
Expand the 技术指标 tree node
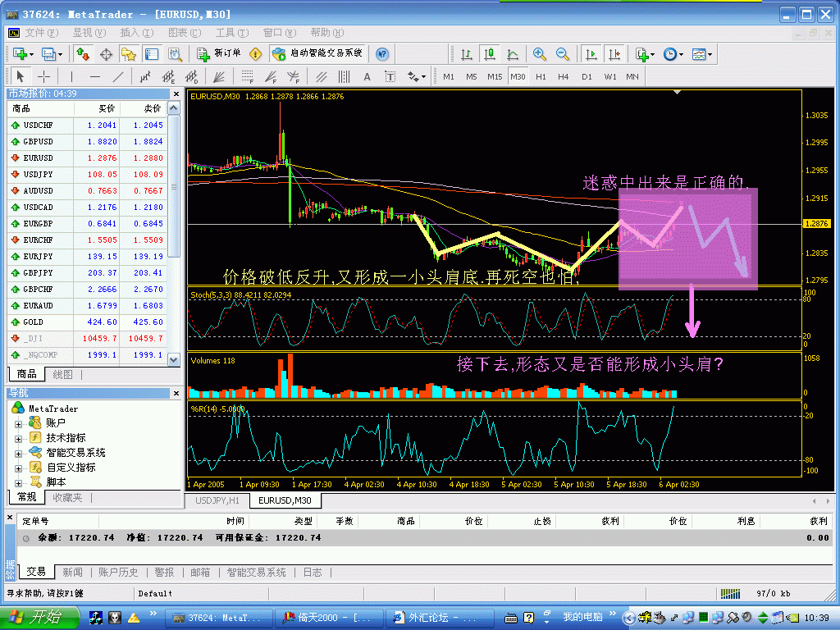[18, 438]
